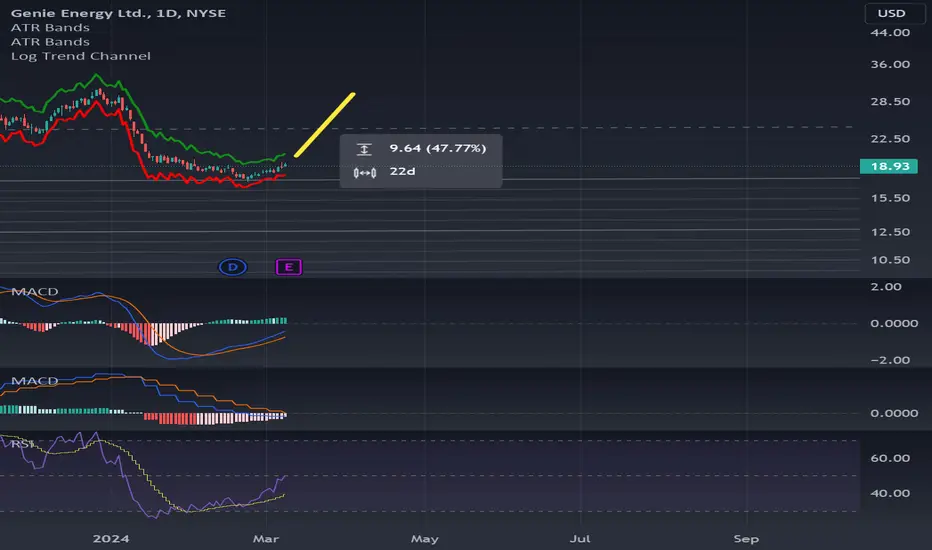Viewport: 932px width, 550px height.
Task: Click the blue D dividend marker
Action: pyautogui.click(x=232, y=267)
